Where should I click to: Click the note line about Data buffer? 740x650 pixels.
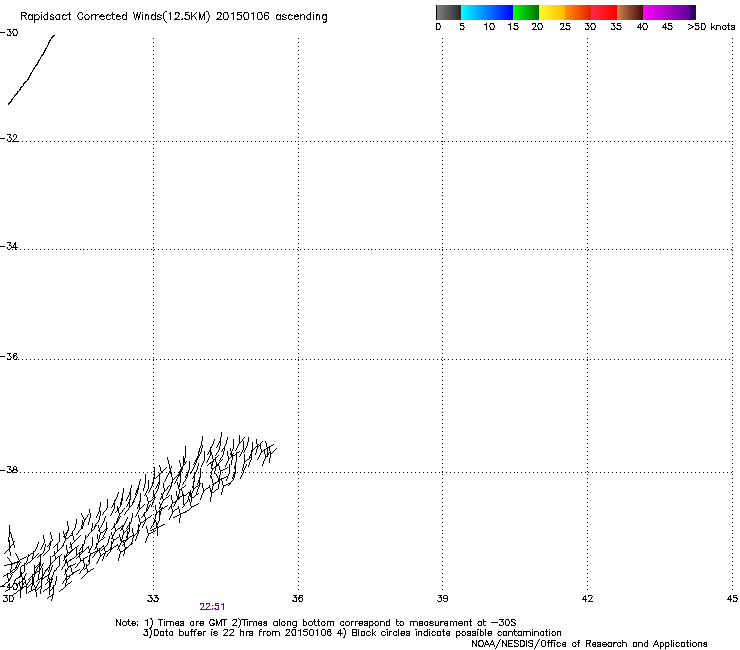click(x=352, y=633)
